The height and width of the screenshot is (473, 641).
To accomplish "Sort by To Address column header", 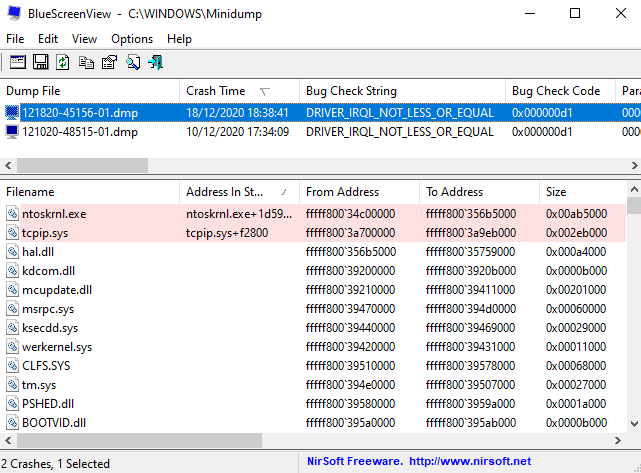I will coord(480,192).
